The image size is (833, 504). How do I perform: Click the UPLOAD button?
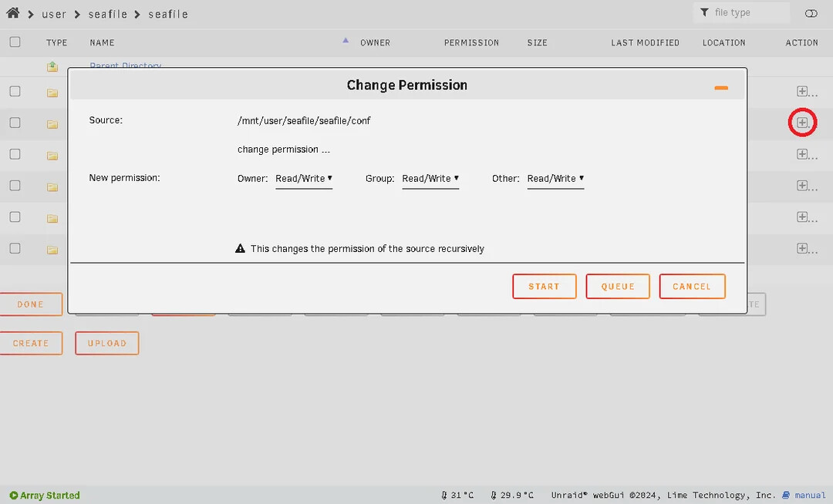106,343
